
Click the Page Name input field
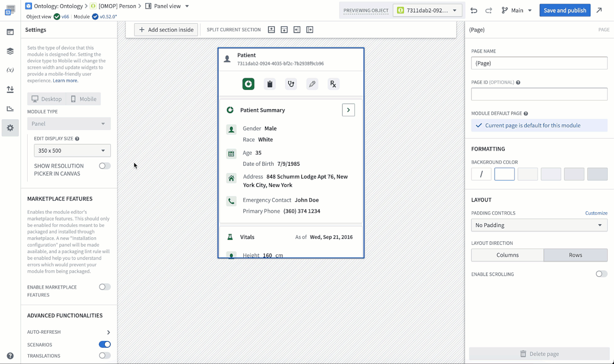pos(539,63)
